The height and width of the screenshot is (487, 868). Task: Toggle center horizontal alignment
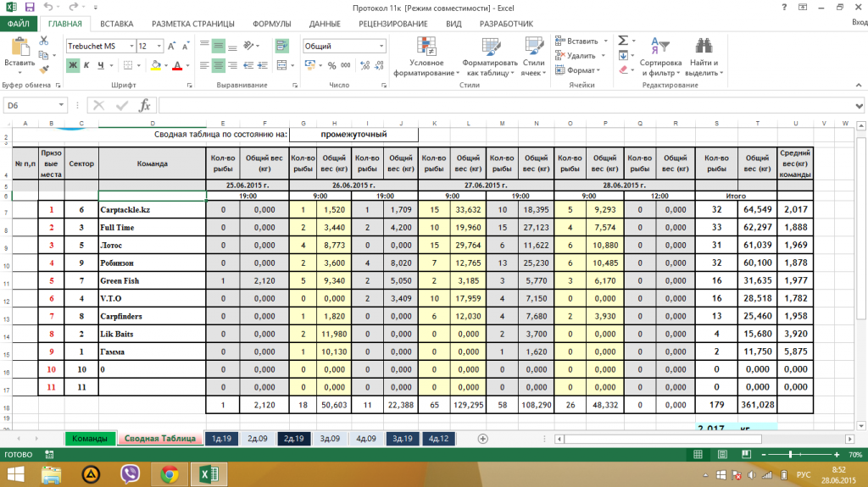click(x=218, y=66)
